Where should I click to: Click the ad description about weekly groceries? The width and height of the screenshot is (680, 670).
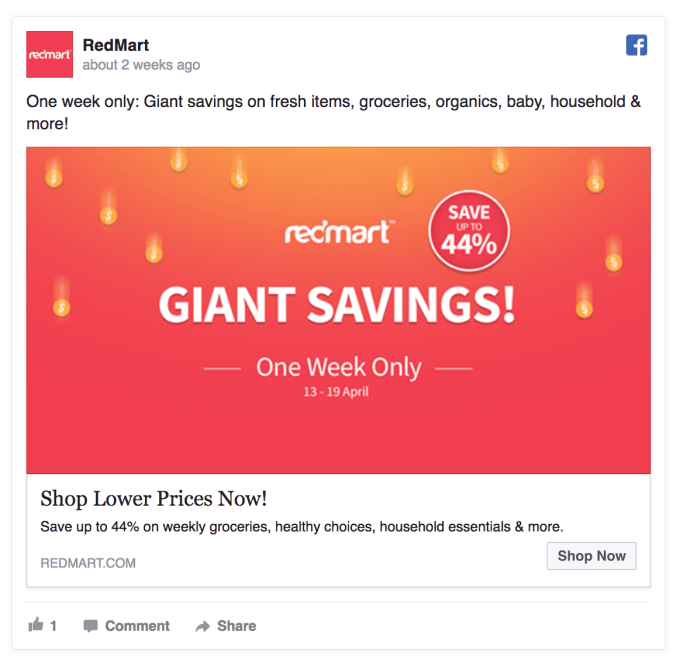tap(302, 526)
